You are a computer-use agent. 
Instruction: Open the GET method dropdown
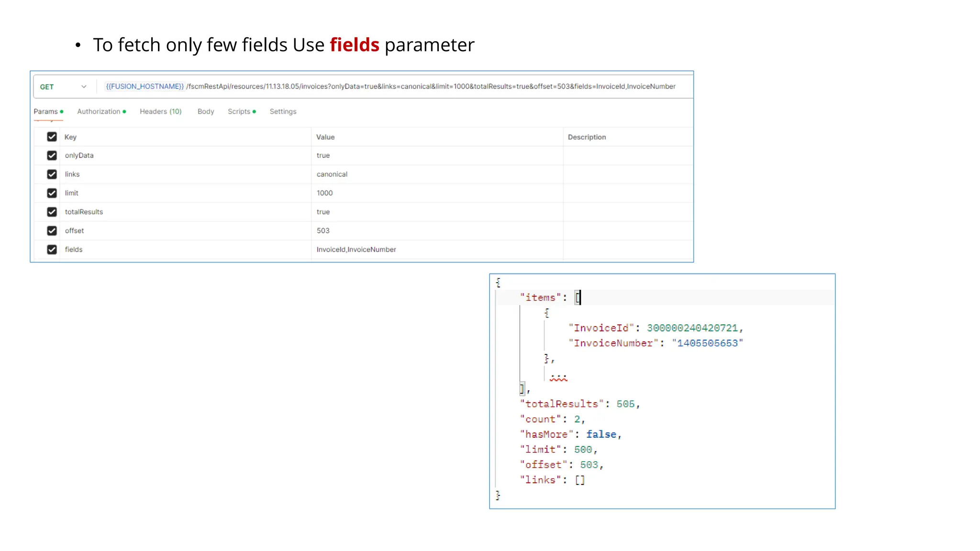(x=63, y=87)
